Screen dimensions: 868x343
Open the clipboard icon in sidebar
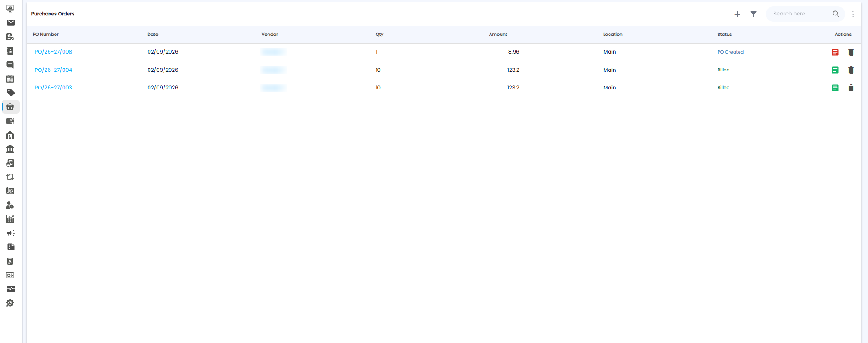(x=10, y=261)
